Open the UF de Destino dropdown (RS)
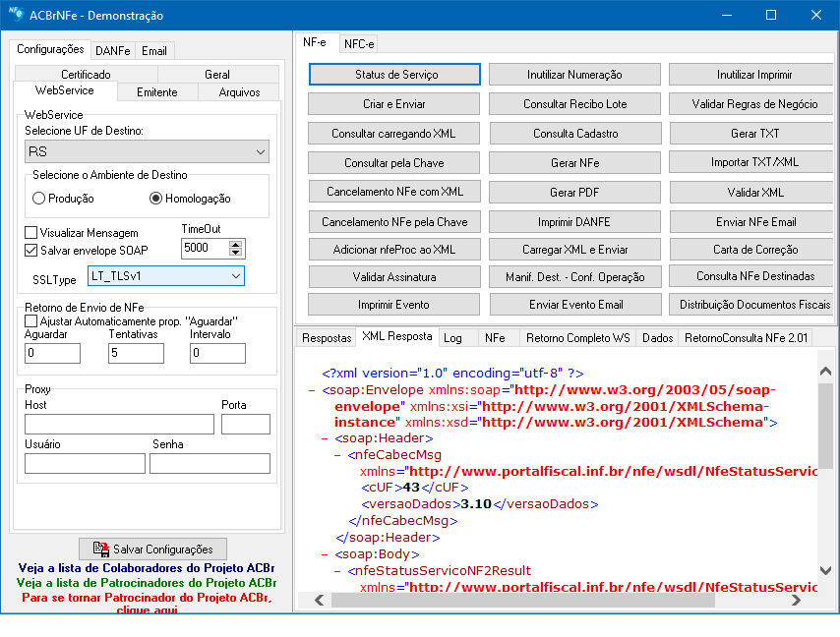 tap(147, 152)
